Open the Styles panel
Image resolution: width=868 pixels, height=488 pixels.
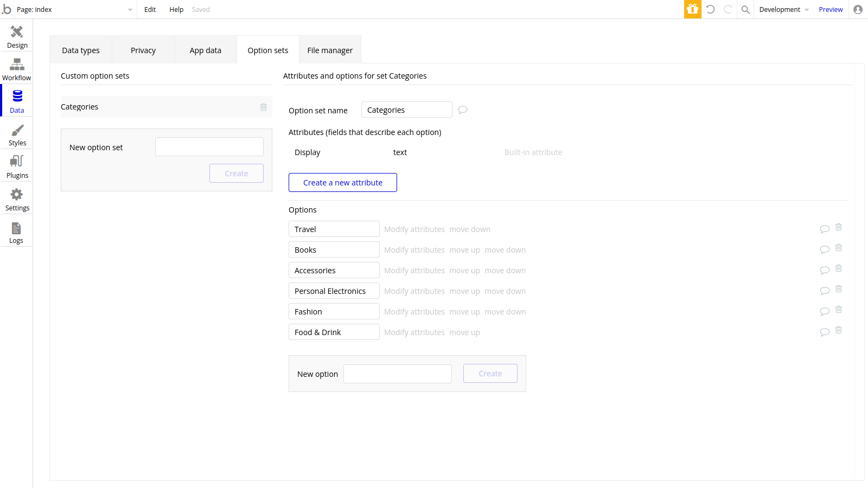click(16, 133)
